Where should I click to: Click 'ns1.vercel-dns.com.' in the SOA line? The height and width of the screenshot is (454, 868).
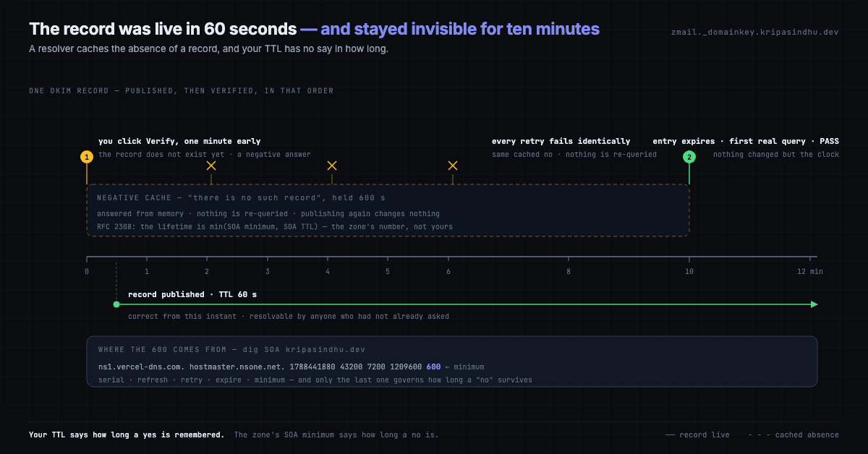[x=141, y=367]
